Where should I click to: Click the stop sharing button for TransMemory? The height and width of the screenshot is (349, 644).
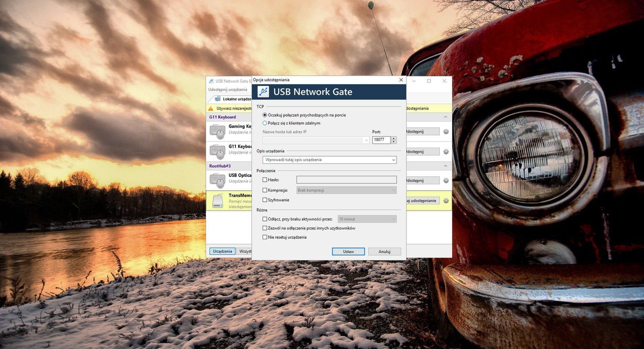[x=423, y=201]
